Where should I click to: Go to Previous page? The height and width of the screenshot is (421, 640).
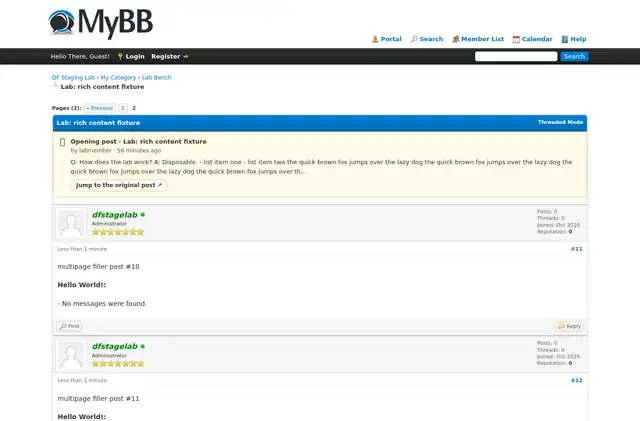100,108
